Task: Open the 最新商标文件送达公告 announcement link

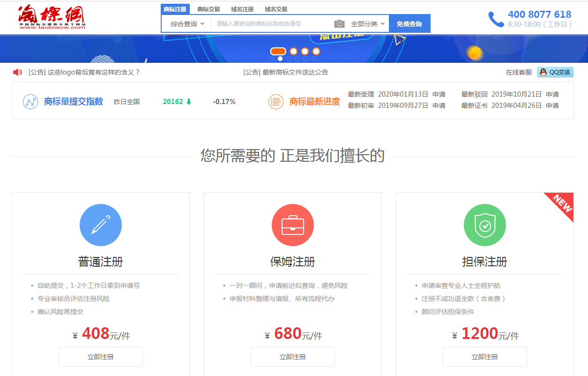Action: (x=286, y=72)
